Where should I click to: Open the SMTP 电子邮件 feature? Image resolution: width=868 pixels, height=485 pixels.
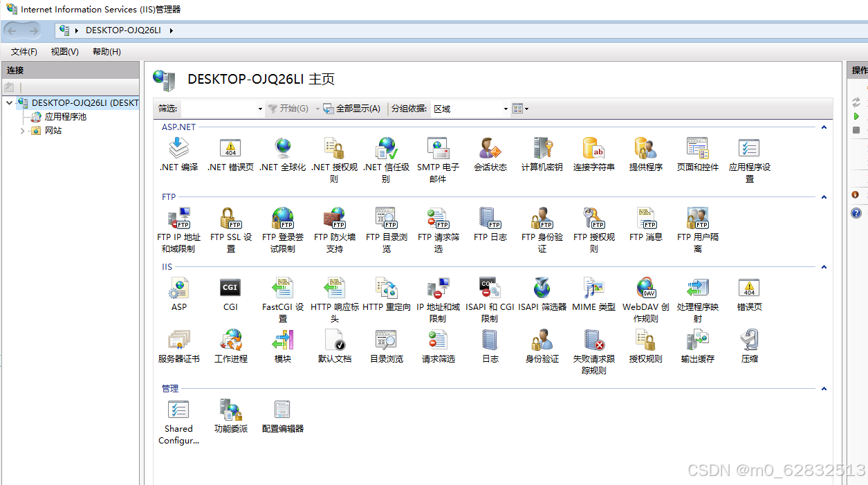click(x=438, y=160)
